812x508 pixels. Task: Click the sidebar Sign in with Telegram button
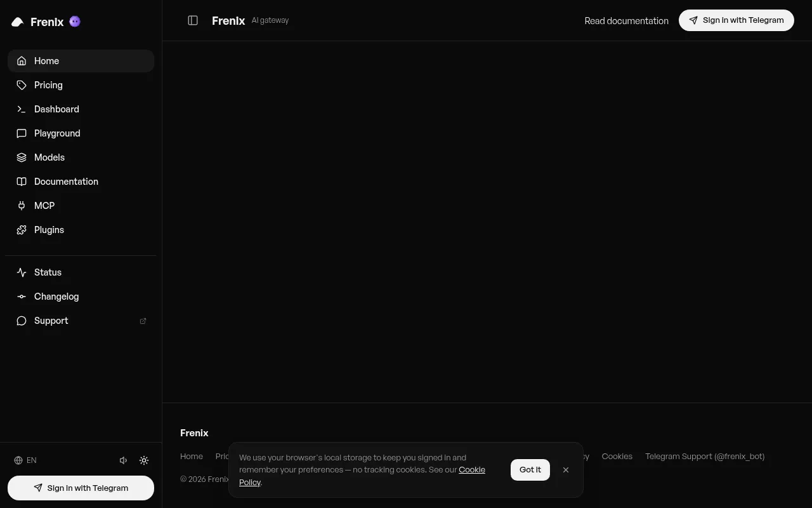[81, 488]
